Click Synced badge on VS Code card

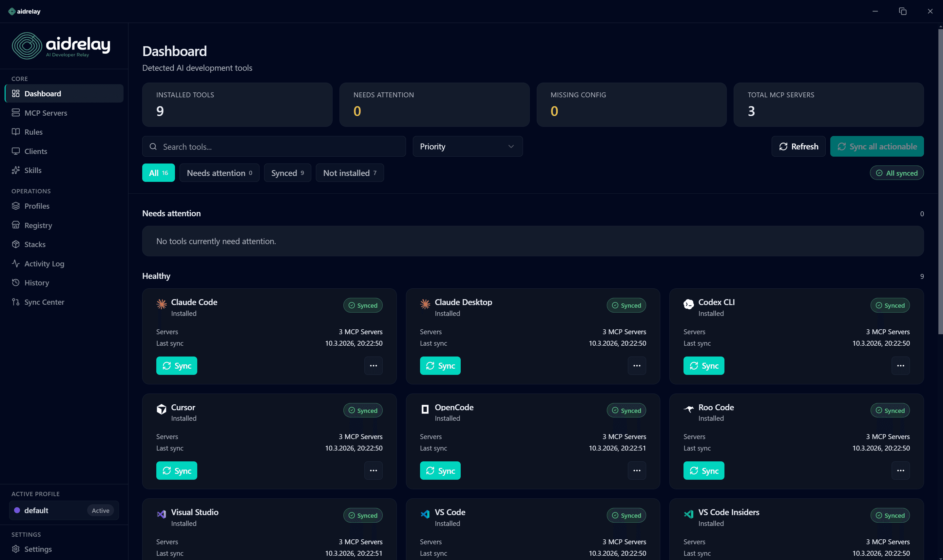[x=626, y=515]
